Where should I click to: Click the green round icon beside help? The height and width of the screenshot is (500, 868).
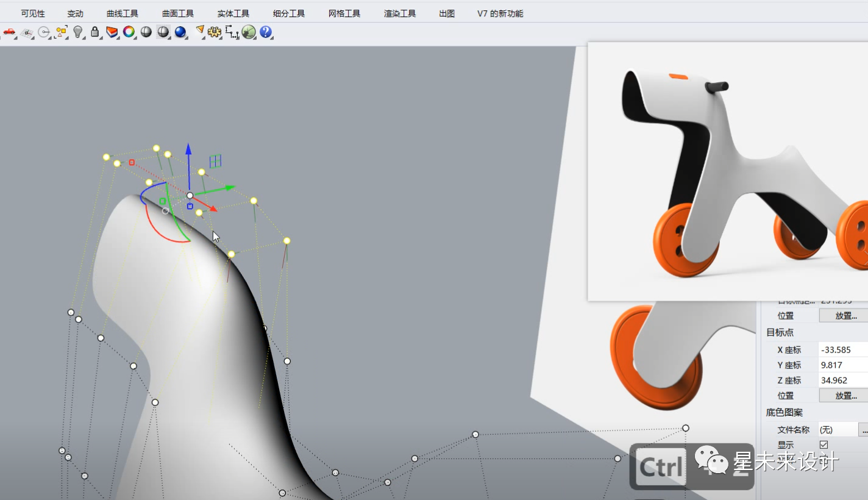click(248, 32)
